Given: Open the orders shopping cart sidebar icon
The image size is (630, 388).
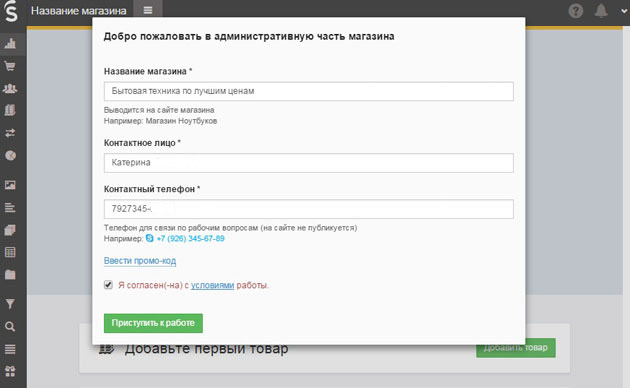Looking at the screenshot, I should (10, 65).
